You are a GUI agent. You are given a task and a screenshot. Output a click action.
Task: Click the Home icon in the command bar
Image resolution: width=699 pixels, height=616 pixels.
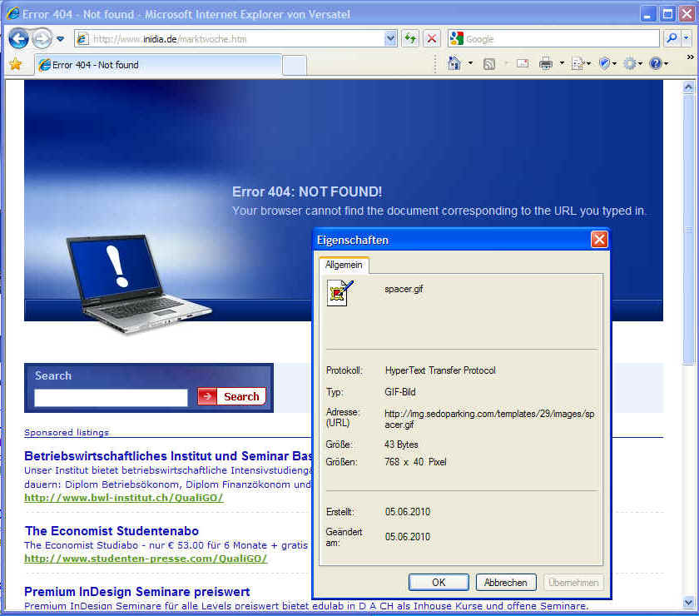[454, 64]
